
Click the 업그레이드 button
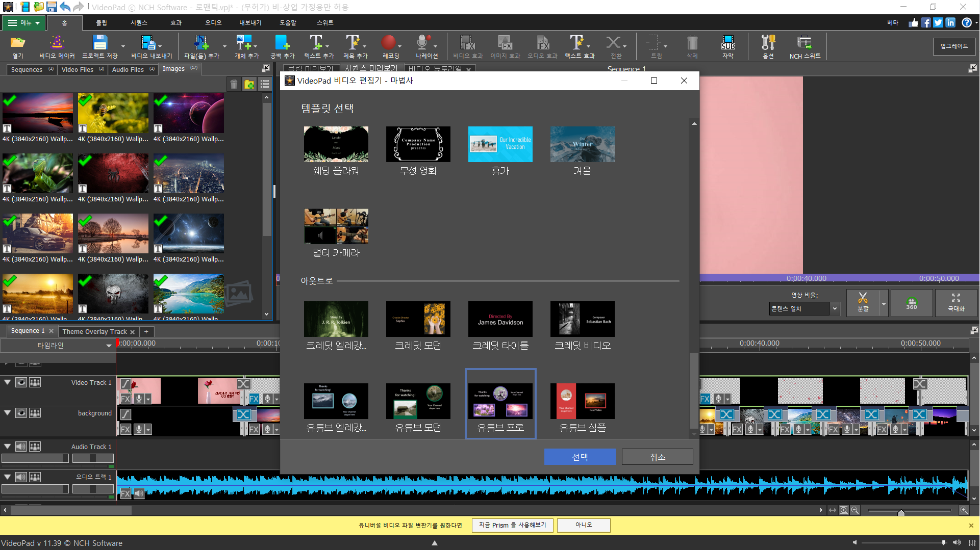(954, 46)
